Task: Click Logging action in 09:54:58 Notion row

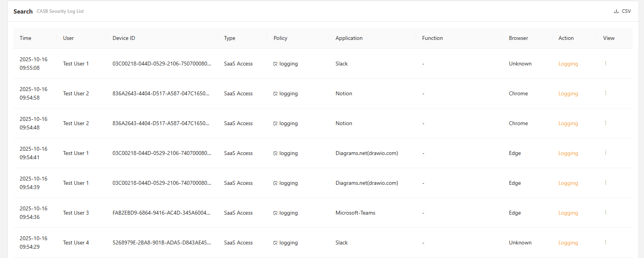Action: [568, 94]
